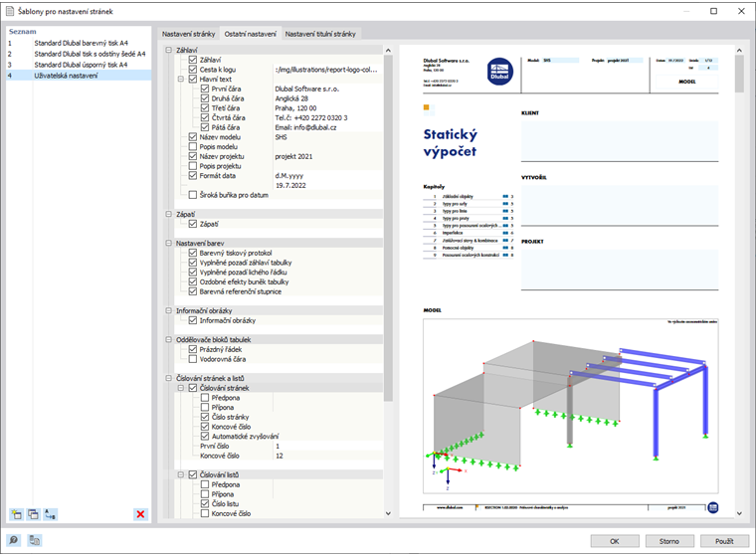756x557 pixels.
Task: Confirm with the OK button
Action: click(x=615, y=541)
